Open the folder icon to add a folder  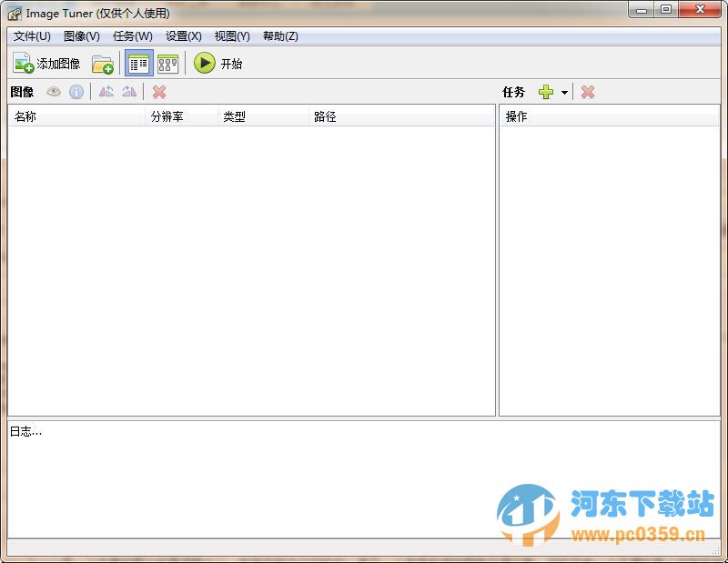coord(102,64)
